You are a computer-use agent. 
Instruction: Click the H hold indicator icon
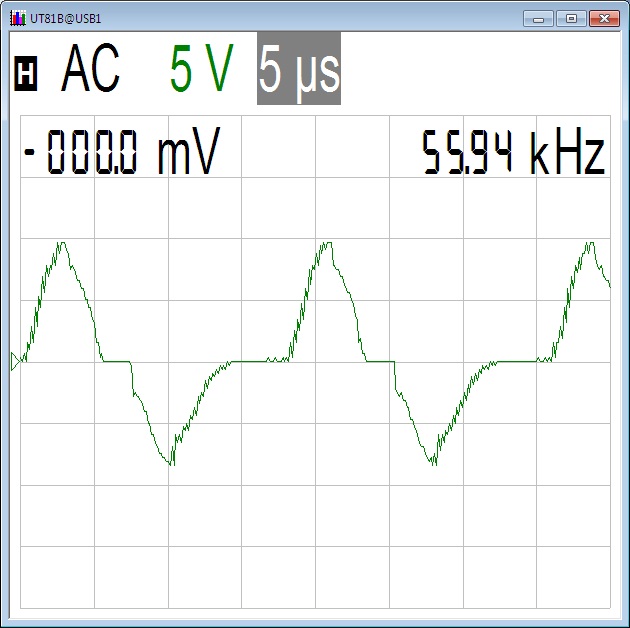pos(27,73)
